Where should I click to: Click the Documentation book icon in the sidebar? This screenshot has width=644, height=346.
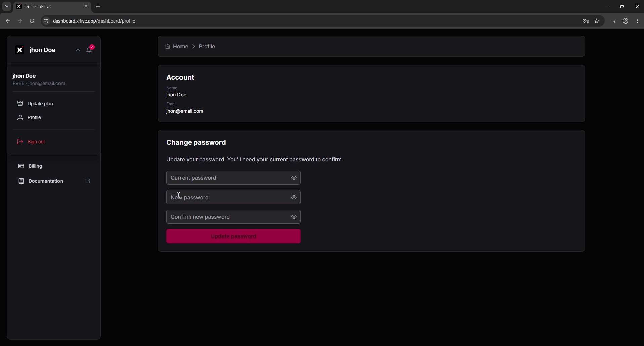point(21,181)
